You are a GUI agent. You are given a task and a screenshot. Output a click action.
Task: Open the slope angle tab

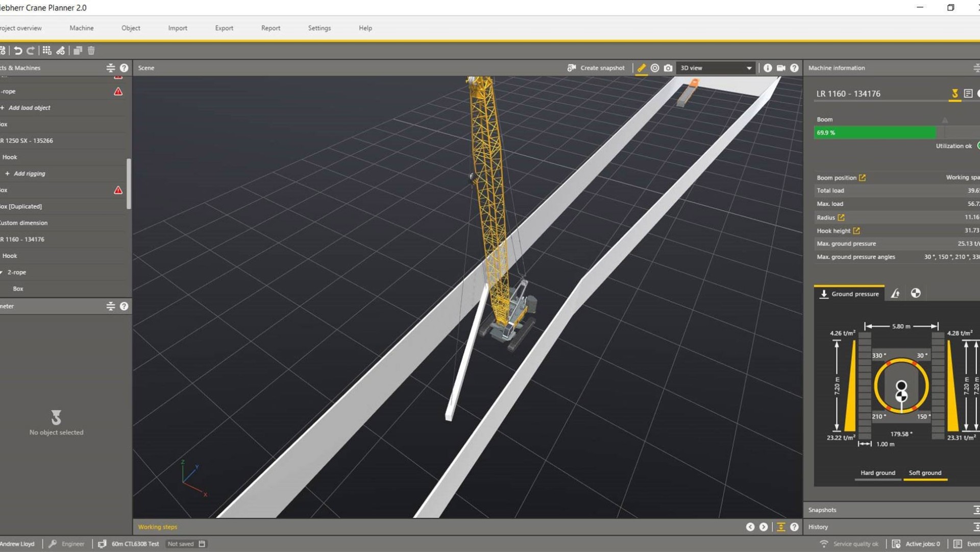(895, 294)
